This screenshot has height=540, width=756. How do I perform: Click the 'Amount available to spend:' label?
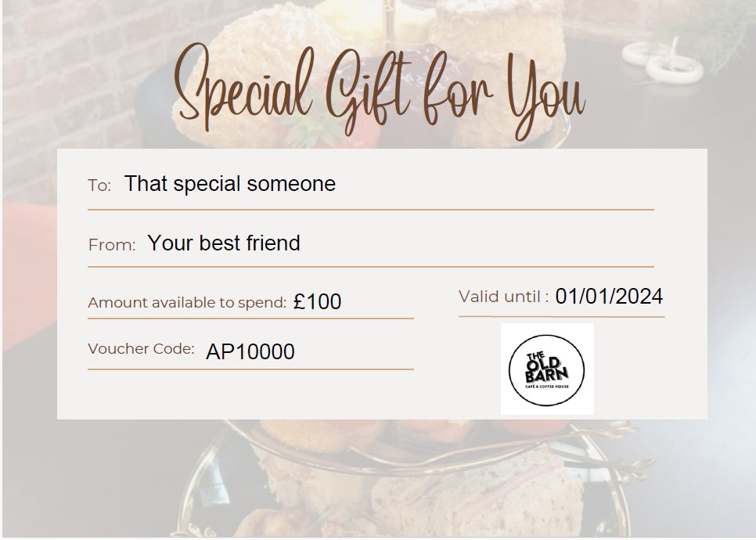click(x=187, y=303)
